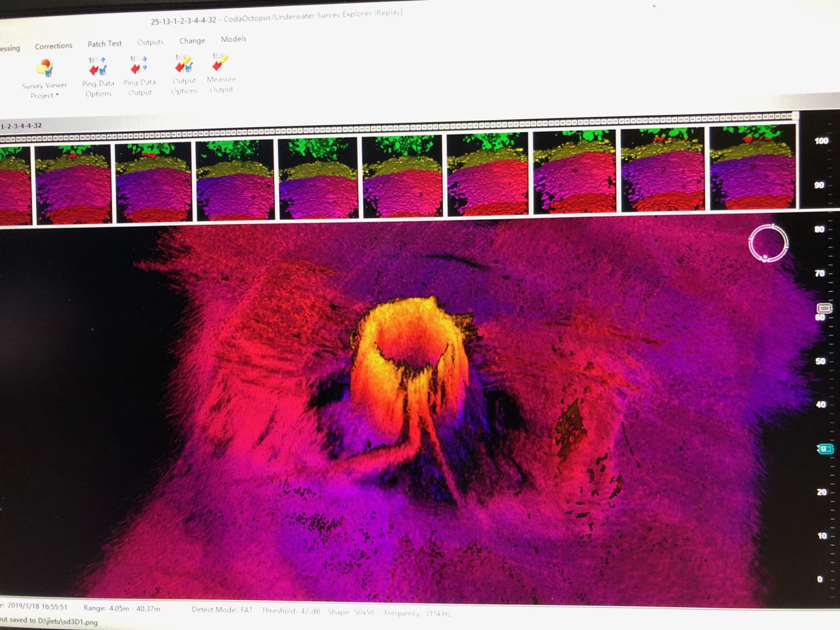Viewport: 840px width, 630px height.
Task: Click the 'Detect Mode: FAT' status entry
Action: (x=222, y=610)
